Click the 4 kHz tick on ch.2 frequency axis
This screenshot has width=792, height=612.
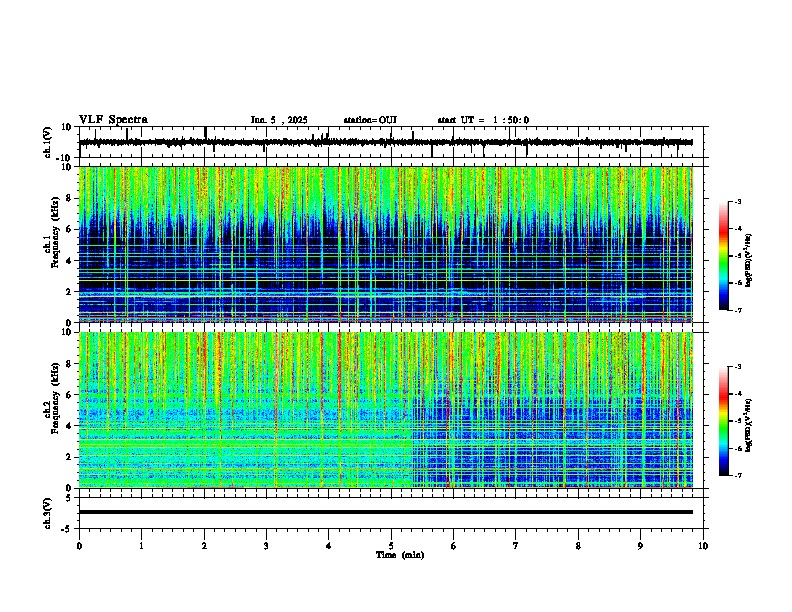click(x=69, y=426)
